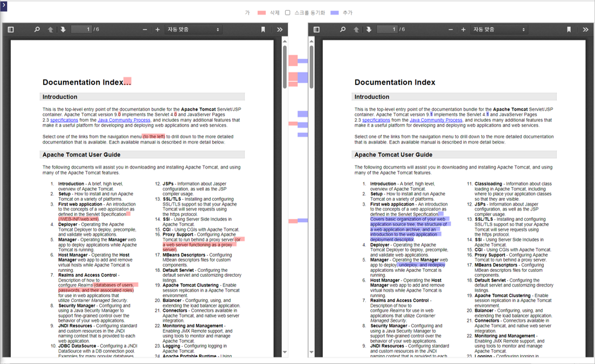Go to next page in left PDF viewer

63,30
